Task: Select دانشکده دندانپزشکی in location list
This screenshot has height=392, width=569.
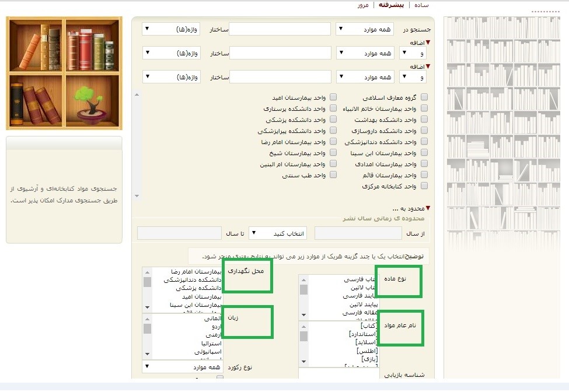Action: point(193,280)
